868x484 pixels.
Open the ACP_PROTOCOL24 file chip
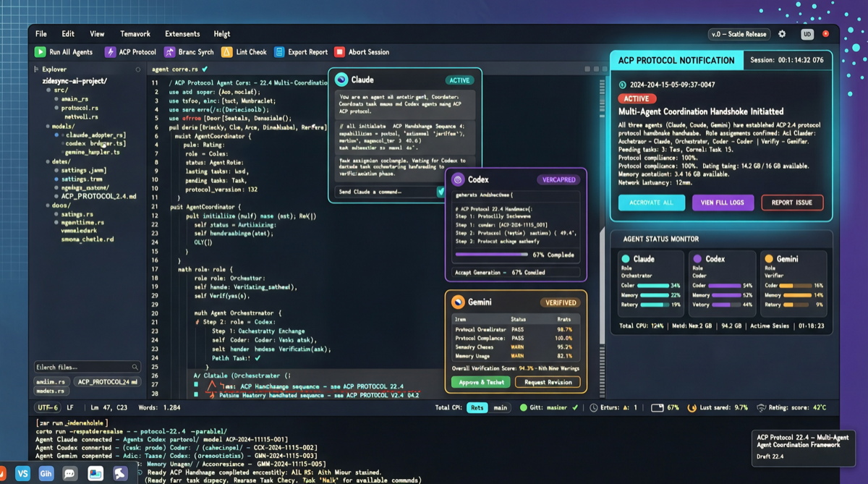[107, 381]
